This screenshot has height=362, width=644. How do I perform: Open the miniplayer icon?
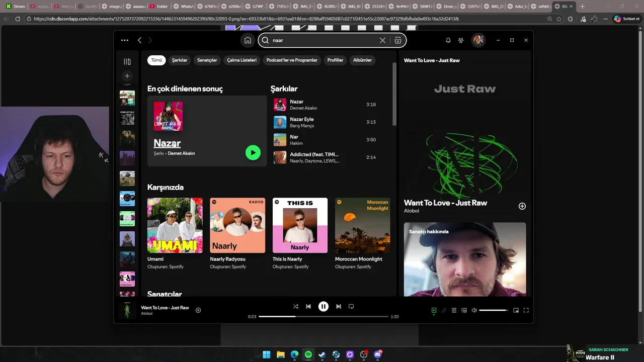(x=516, y=310)
